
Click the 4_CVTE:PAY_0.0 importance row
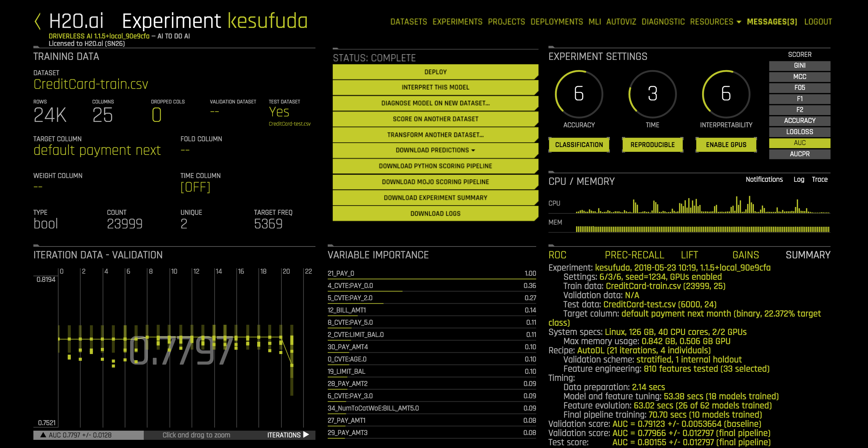coord(432,286)
